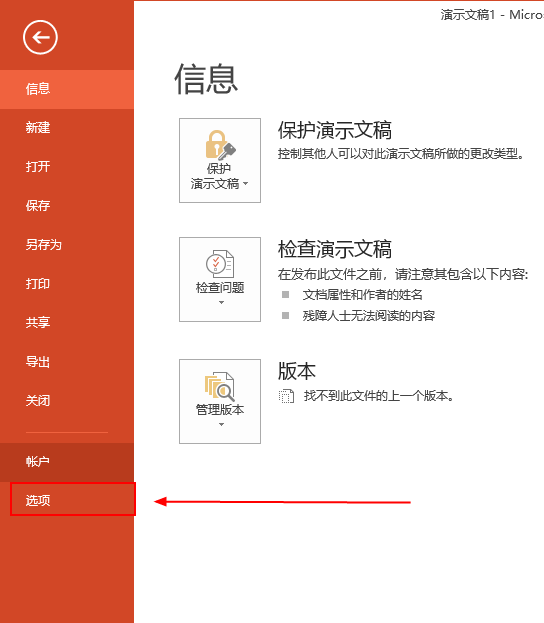Expand the 管理版本 dropdown arrow
Image resolution: width=544 pixels, height=623 pixels.
click(221, 424)
